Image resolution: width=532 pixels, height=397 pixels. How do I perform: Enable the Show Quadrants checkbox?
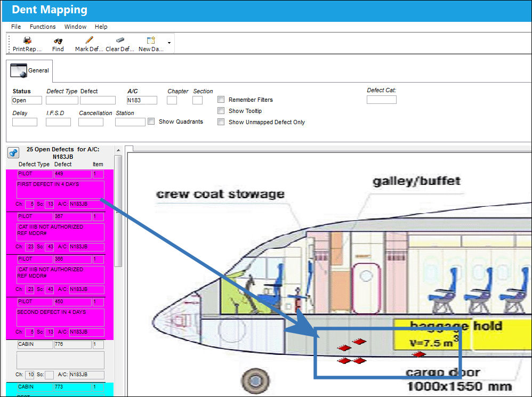tap(151, 121)
